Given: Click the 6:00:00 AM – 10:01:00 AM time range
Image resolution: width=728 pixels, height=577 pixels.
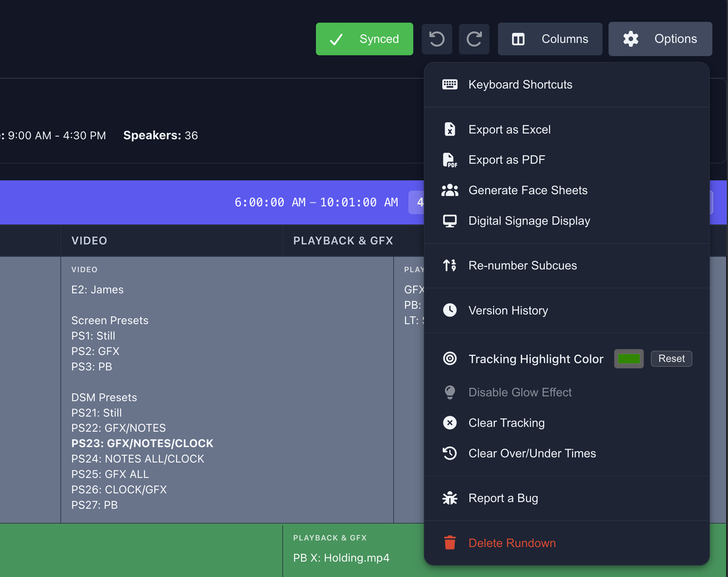Looking at the screenshot, I should (316, 202).
